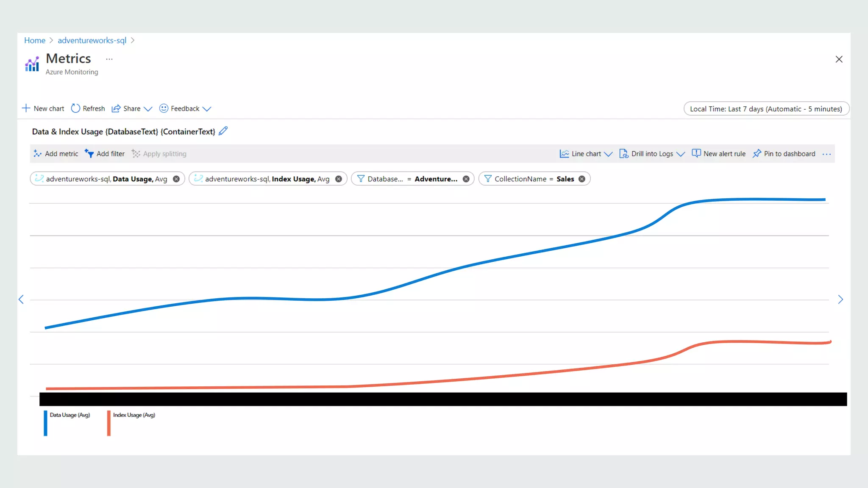Click the pencil icon to edit chart title

point(223,131)
